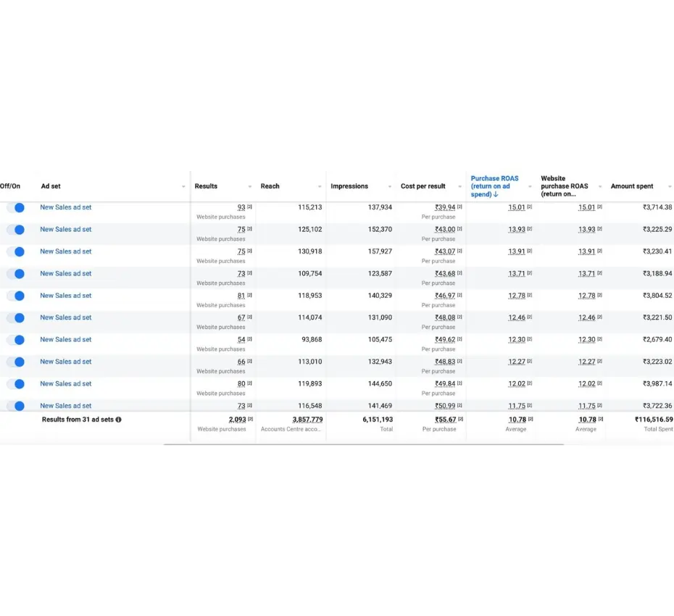This screenshot has height=616, width=674.
Task: Open footnote icon beside ₹46.97 cost
Action: pos(459,295)
